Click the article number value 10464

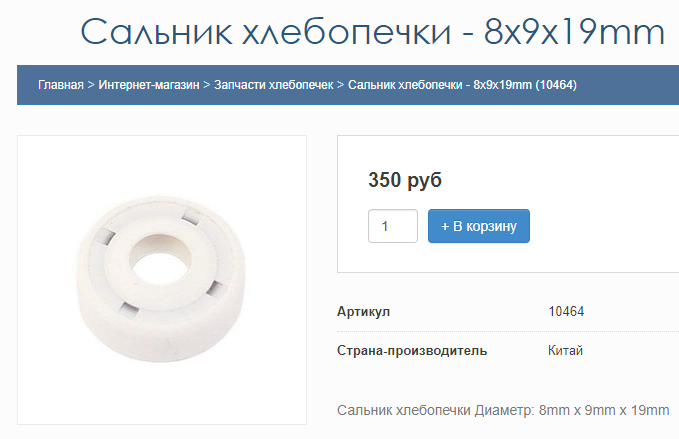[566, 311]
